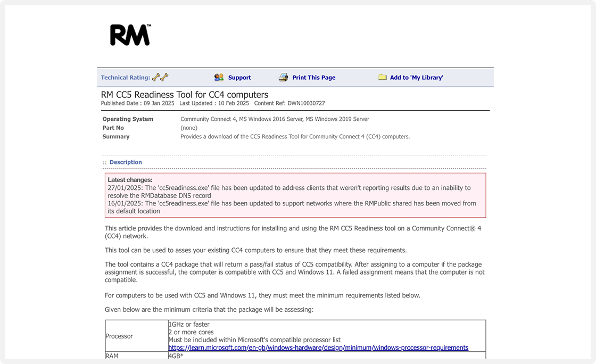Click the Operating System field label
The image size is (596, 364).
(128, 119)
